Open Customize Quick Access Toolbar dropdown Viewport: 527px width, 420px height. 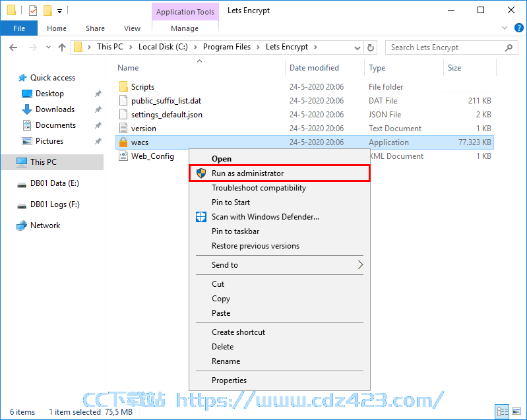(x=59, y=11)
